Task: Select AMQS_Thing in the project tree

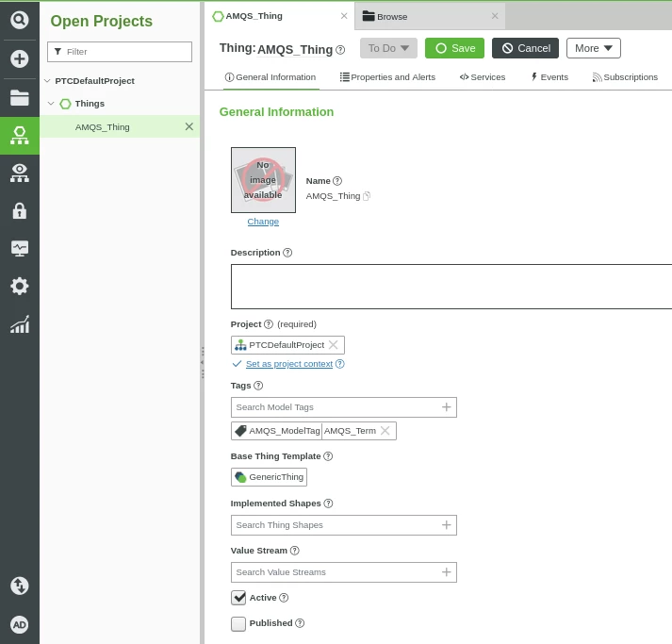Action: tap(102, 127)
